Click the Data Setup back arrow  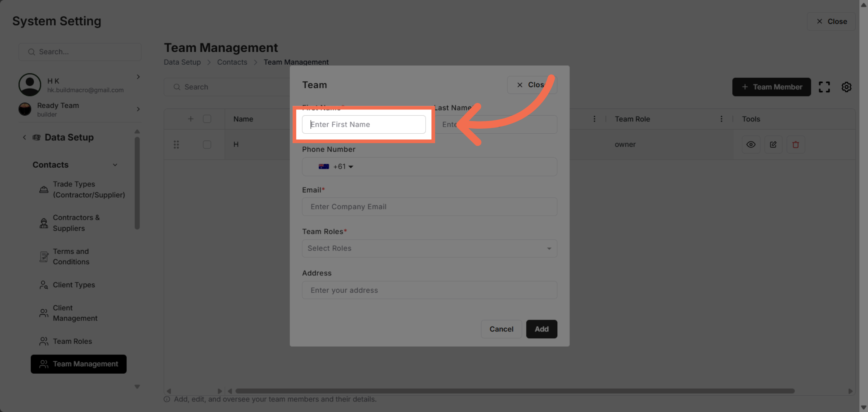pos(24,137)
